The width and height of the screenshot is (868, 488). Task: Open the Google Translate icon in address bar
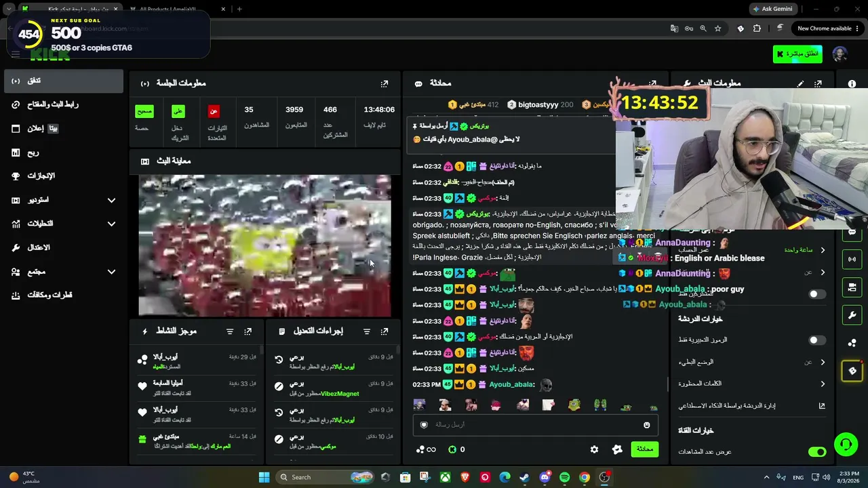674,28
